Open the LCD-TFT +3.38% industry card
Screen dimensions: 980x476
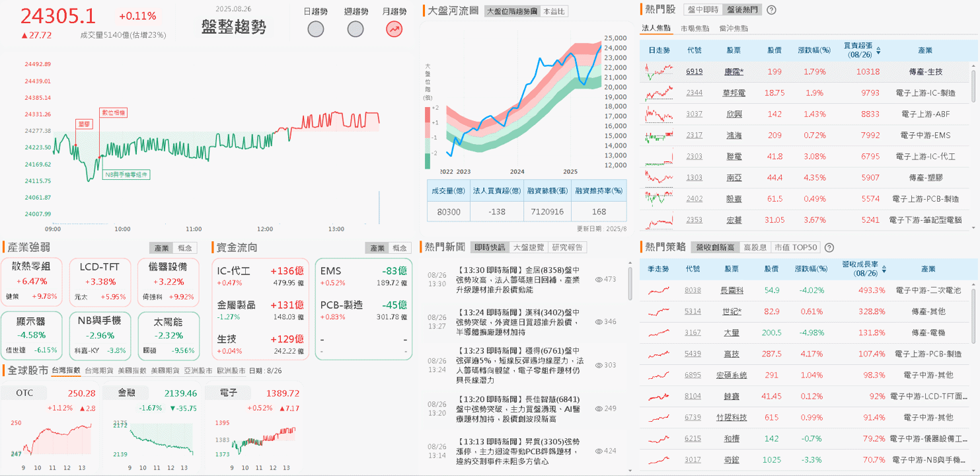coord(100,282)
